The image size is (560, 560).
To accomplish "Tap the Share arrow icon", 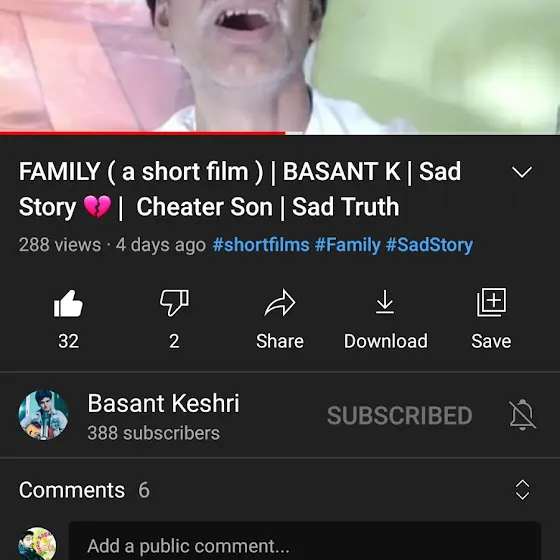I will tap(280, 303).
